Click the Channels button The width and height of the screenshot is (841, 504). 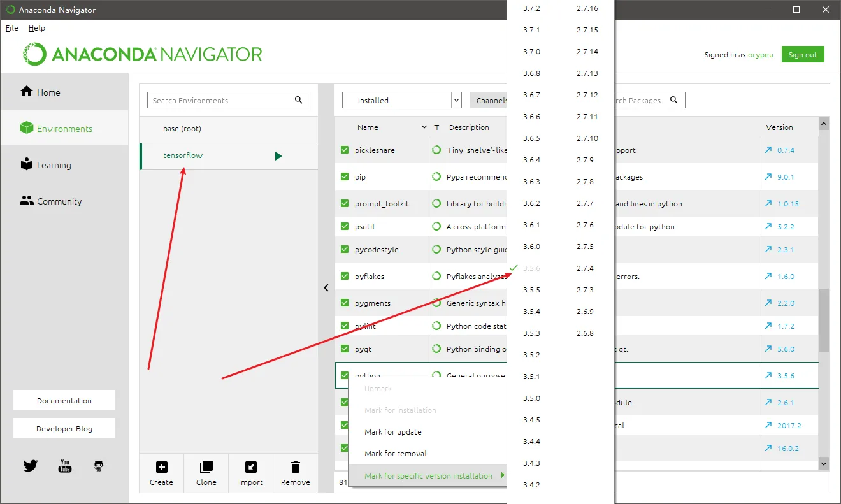tap(489, 100)
